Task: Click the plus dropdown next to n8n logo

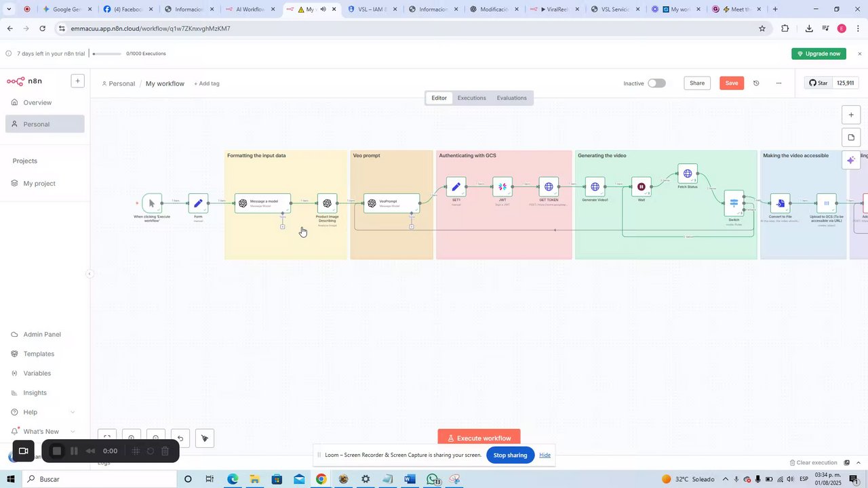Action: [77, 81]
